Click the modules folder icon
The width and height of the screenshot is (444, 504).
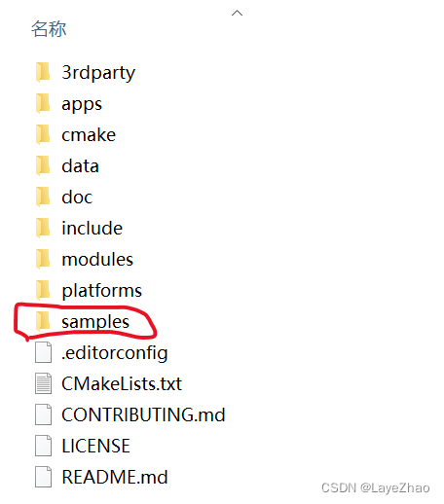pyautogui.click(x=43, y=259)
